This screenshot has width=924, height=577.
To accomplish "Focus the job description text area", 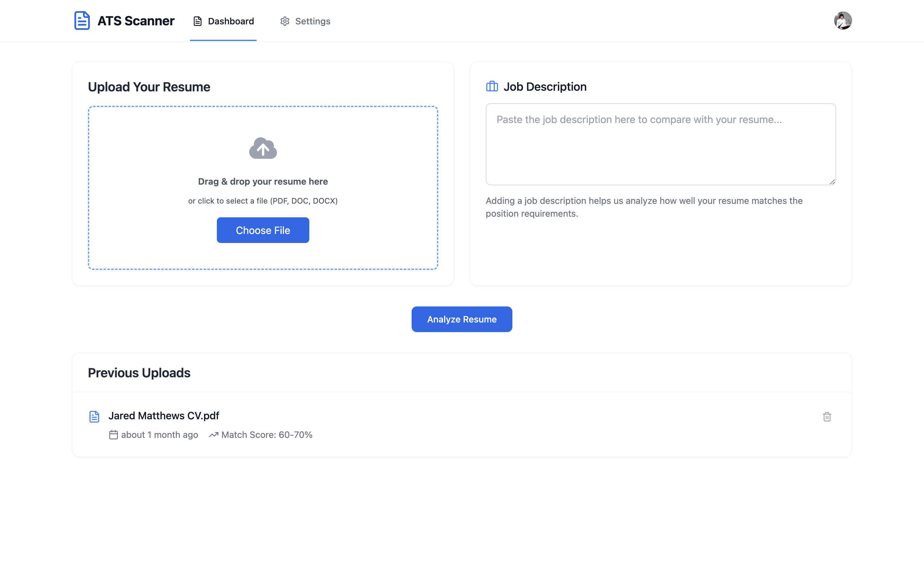I will pos(661,144).
